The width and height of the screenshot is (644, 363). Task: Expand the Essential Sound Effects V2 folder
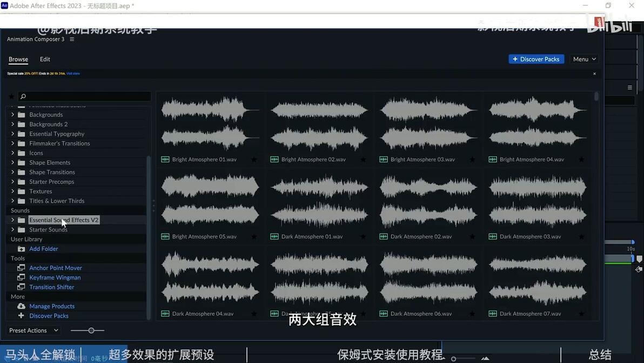tap(12, 220)
